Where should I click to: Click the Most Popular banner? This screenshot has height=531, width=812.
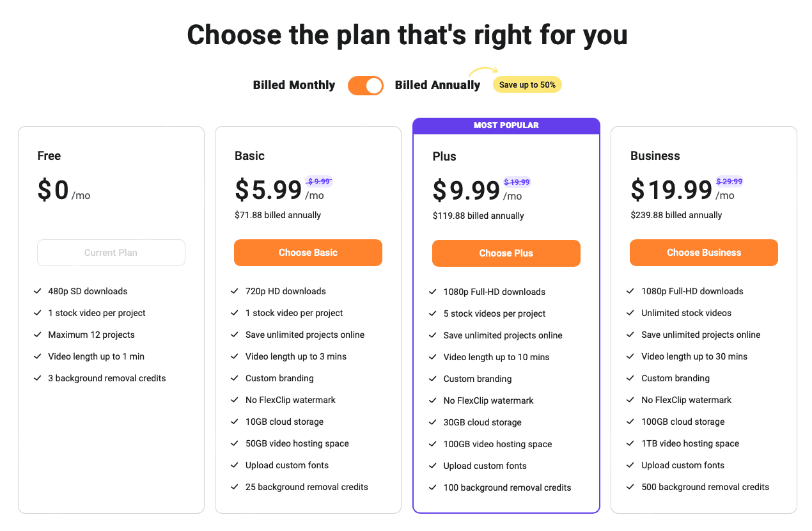506,125
